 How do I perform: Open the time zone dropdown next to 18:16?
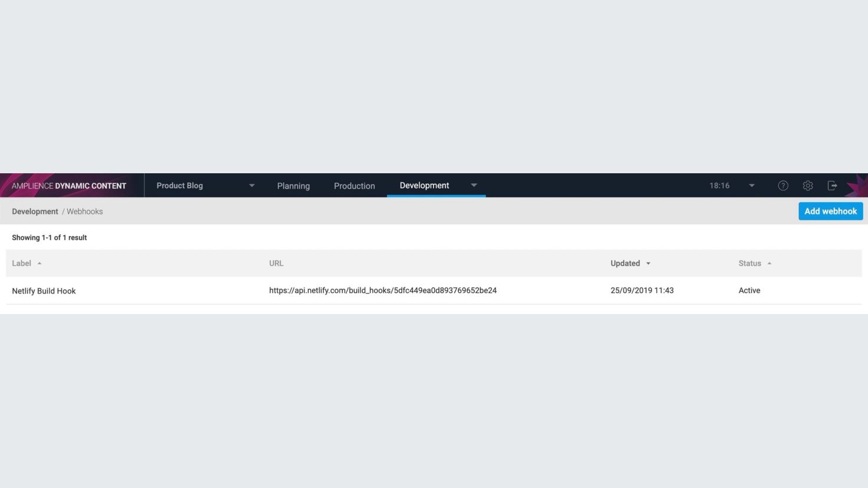752,186
